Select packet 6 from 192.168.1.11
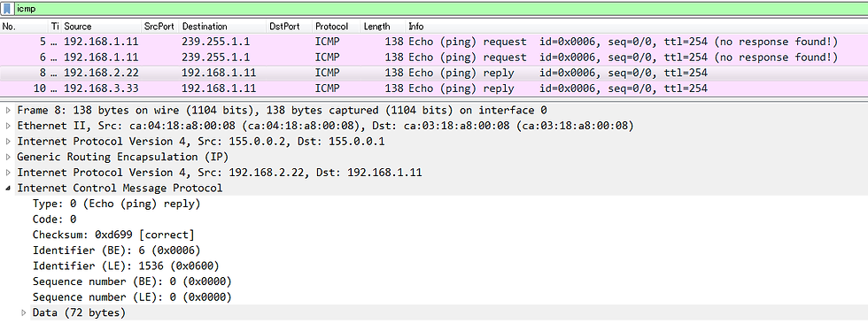Screen dimensions: 868x324 [x=434, y=57]
